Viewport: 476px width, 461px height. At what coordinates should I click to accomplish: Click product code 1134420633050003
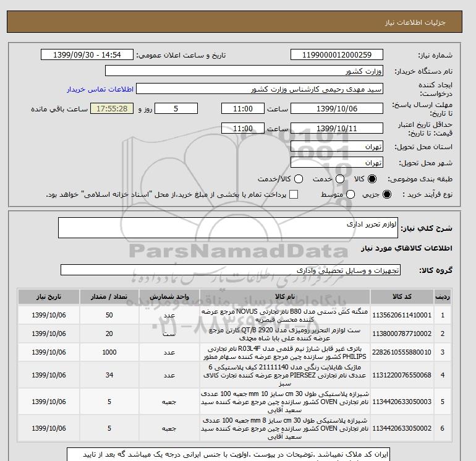tap(402, 402)
